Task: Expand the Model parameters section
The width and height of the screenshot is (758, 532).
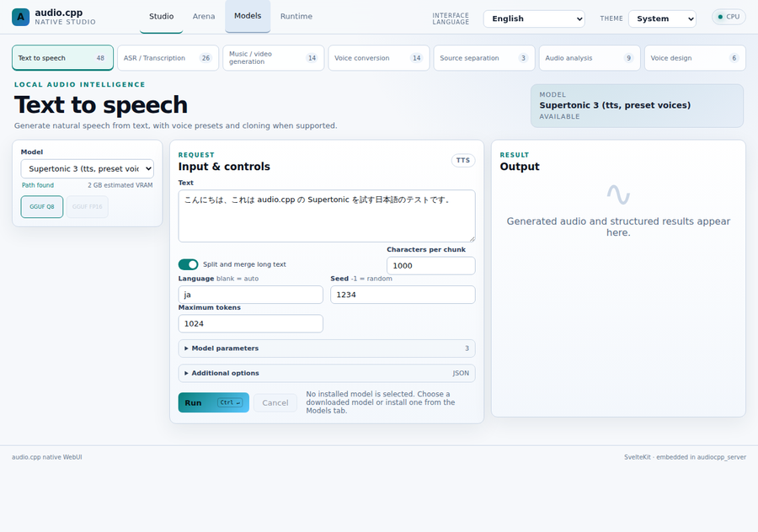Action: coord(327,348)
